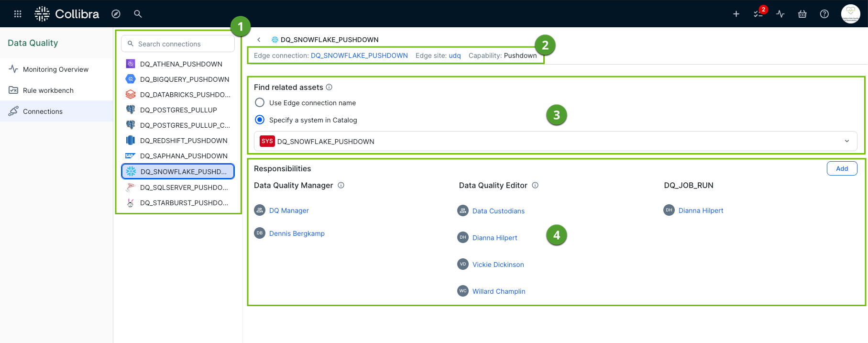Click the DQ Manager group avatar icon
Screen dimensions: 868x343
pyautogui.click(x=260, y=210)
